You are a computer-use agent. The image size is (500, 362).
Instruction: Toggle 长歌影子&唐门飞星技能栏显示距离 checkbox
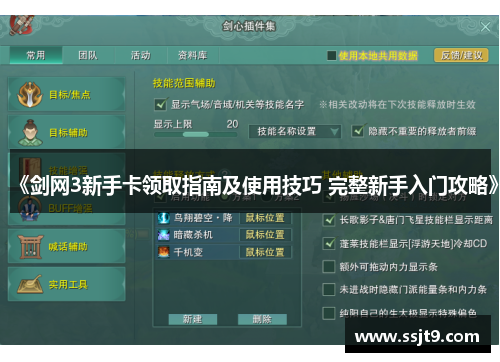coord(329,220)
